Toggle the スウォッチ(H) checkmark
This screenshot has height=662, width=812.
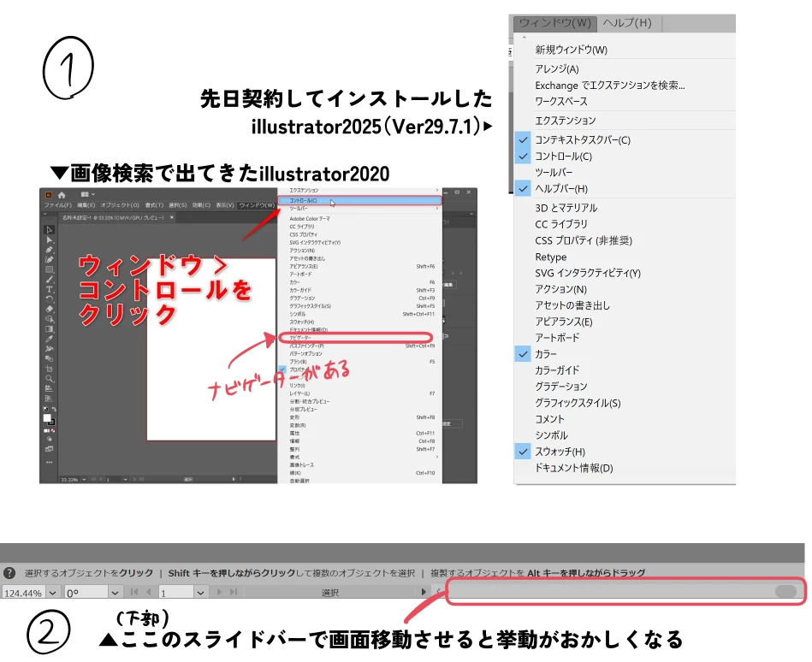click(523, 452)
